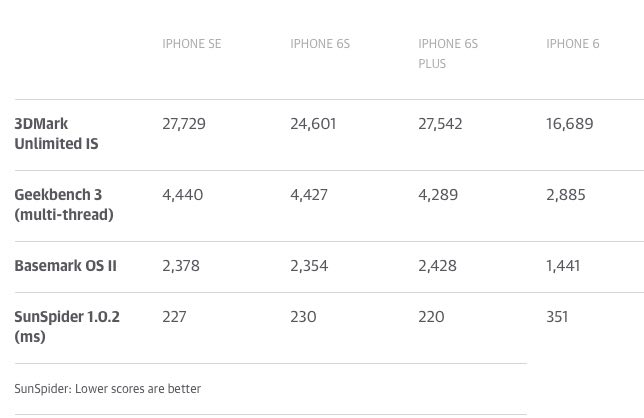Click the IPHONE 6 column header
Screen dimensions: 644x418
573,44
